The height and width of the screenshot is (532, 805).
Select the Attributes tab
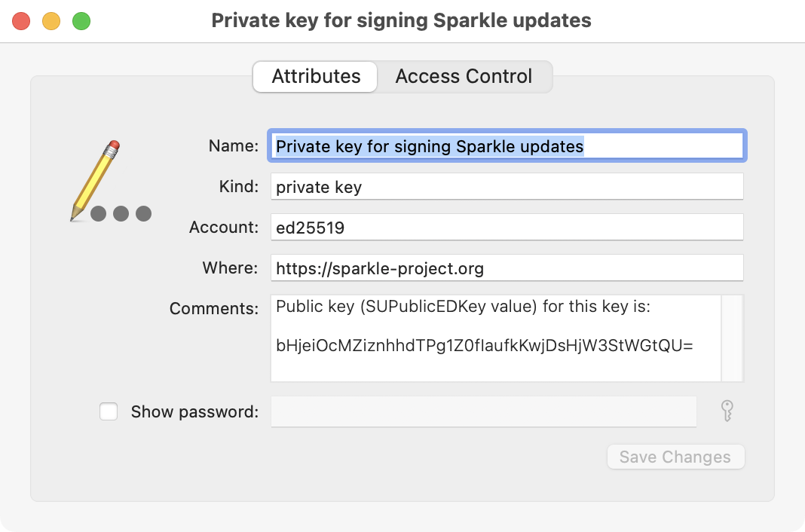tap(315, 76)
